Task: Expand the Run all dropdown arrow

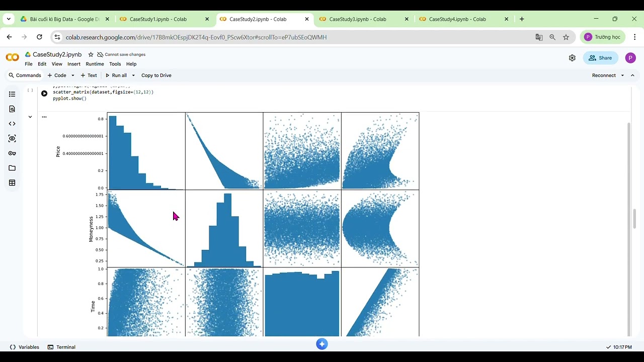Action: (133, 75)
